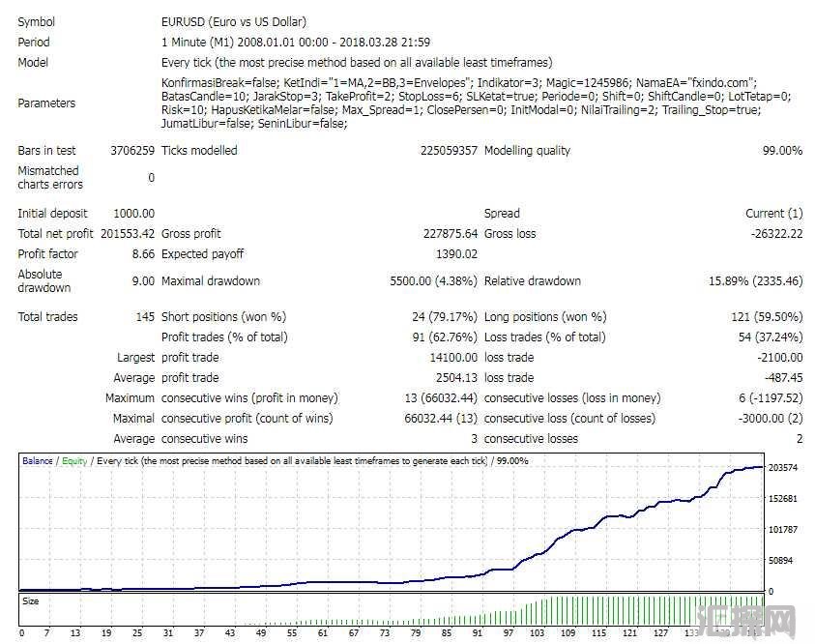The width and height of the screenshot is (815, 644).
Task: Select the Total net profit value 201553.42
Action: (x=125, y=234)
